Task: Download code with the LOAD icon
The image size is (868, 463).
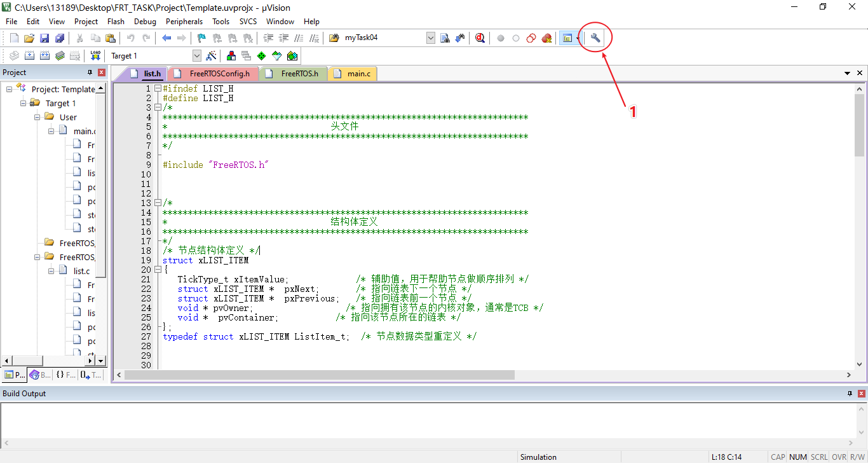Action: click(95, 56)
